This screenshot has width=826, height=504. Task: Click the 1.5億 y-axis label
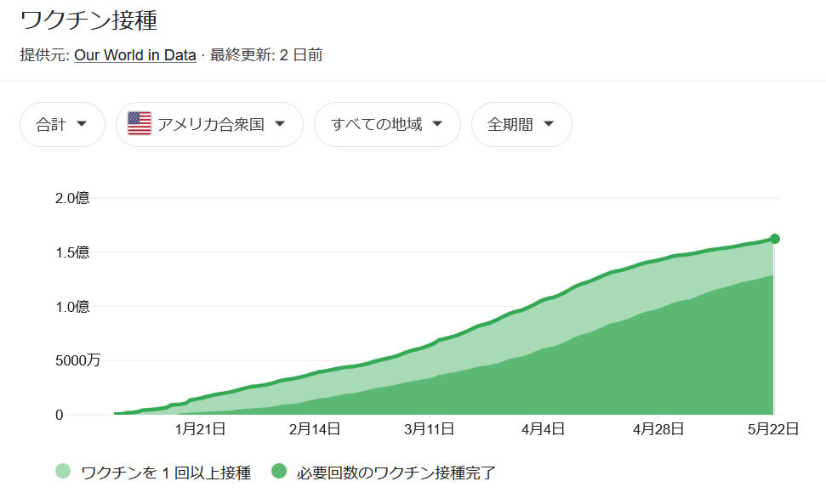click(72, 252)
